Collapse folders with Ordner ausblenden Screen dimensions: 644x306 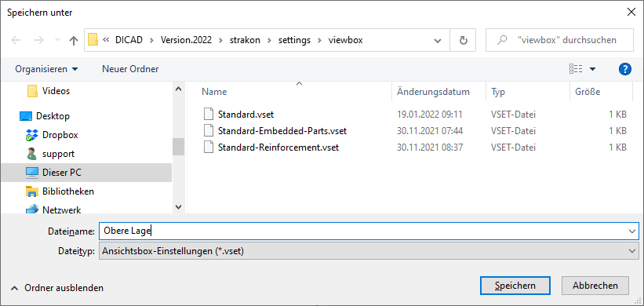[x=57, y=288]
